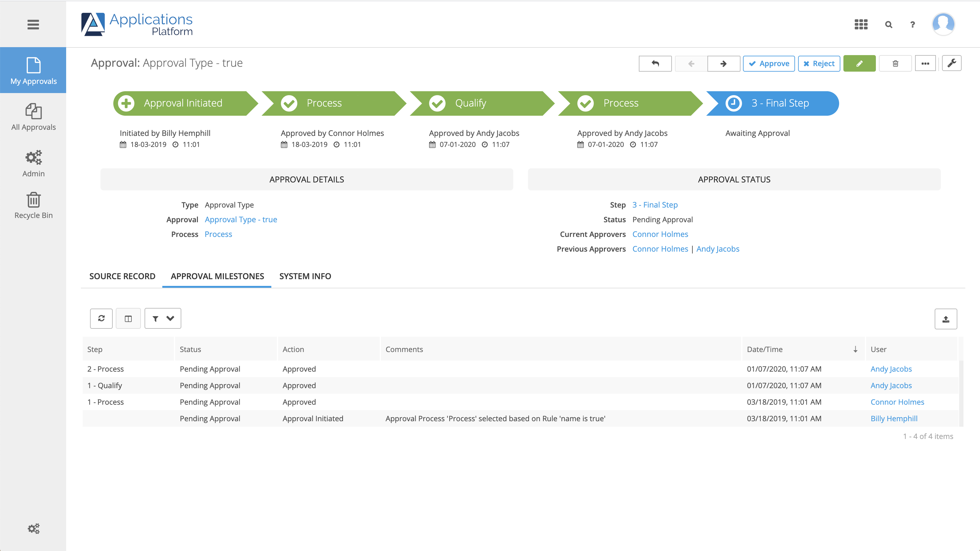Image resolution: width=980 pixels, height=551 pixels.
Task: Click the refresh icon in milestones table
Action: (102, 318)
